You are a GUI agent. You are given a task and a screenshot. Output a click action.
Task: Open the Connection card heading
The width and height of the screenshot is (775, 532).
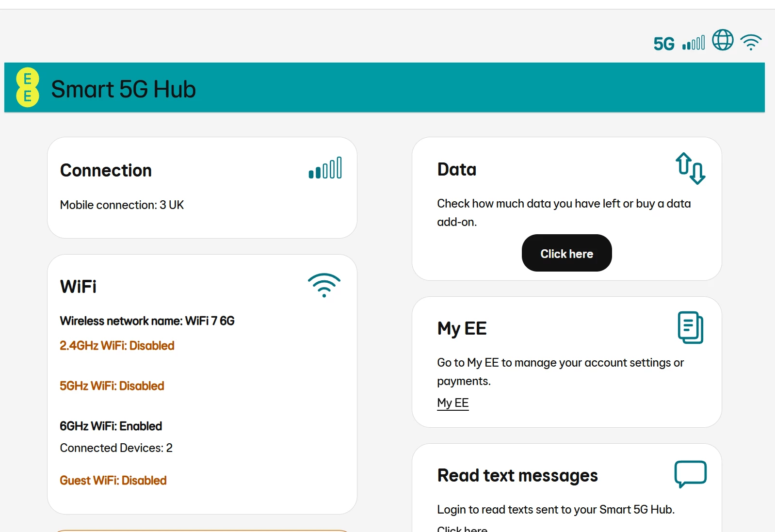pos(106,171)
